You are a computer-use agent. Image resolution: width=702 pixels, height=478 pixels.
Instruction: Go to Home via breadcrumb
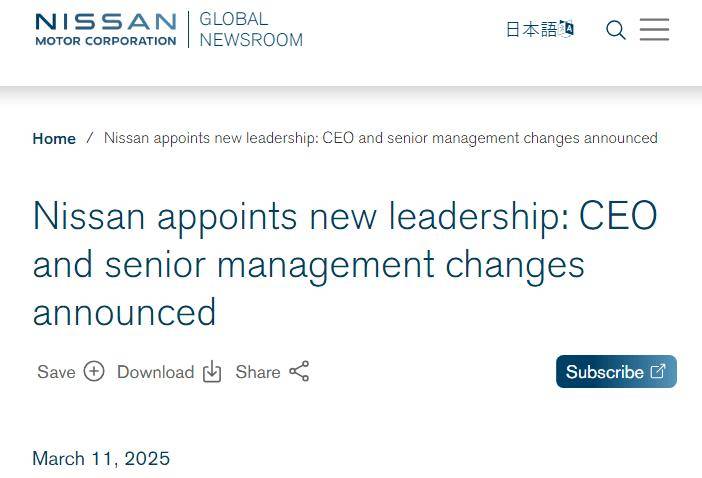(54, 138)
